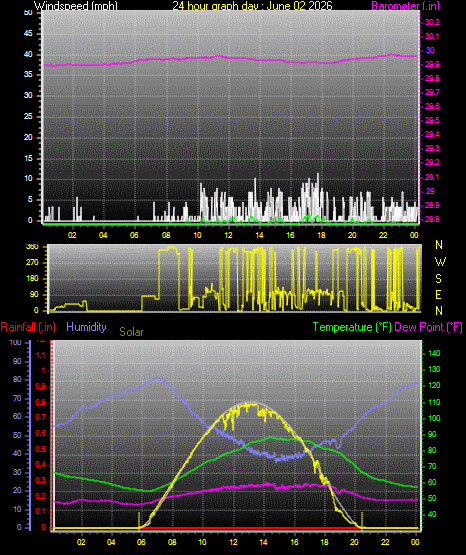Screen dimensions: 466x555
Task: Select the Solar legend label
Action: (131, 332)
